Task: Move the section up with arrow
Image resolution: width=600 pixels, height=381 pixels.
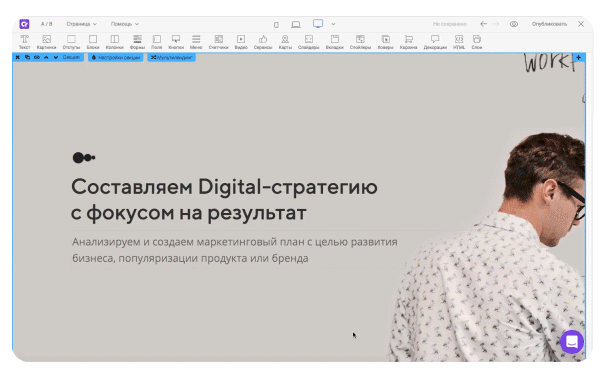Action: (x=46, y=57)
